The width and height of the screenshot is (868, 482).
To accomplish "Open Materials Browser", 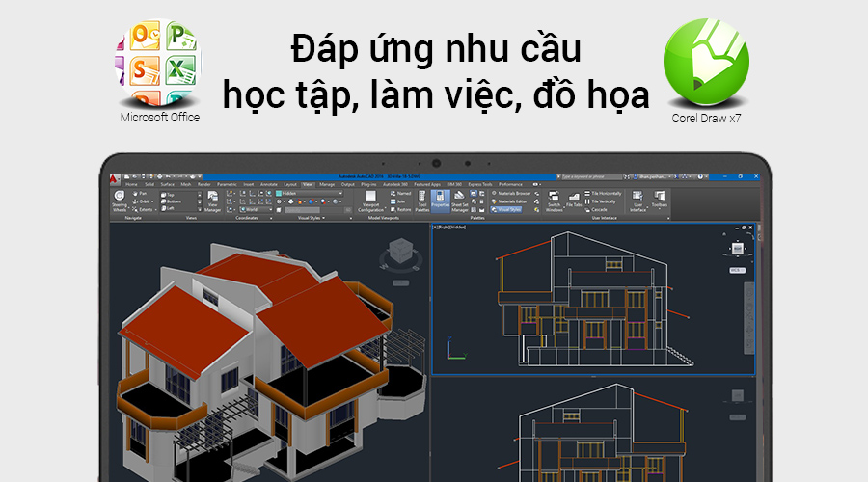I will (x=511, y=194).
